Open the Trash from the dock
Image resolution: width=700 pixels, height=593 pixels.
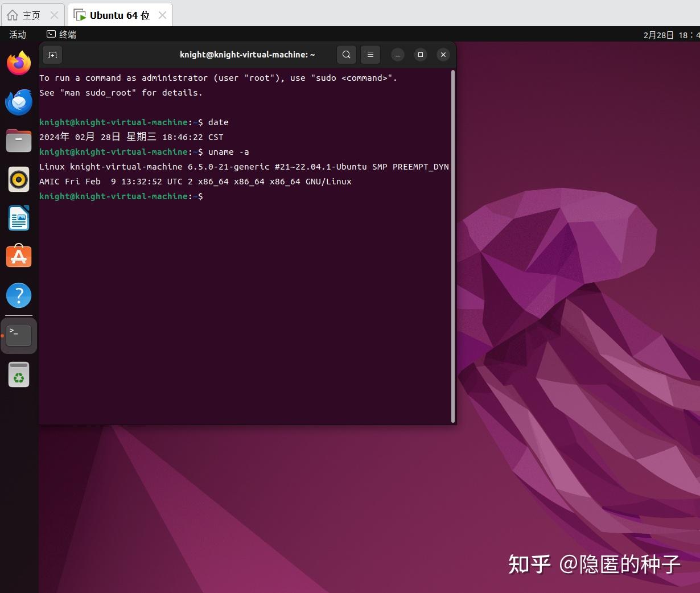click(19, 374)
